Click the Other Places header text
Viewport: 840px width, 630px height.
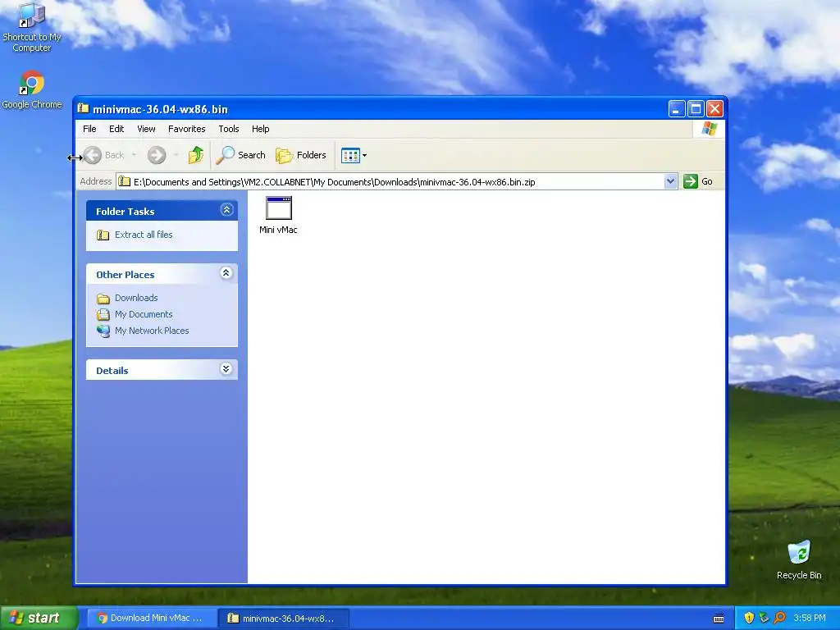pos(125,275)
